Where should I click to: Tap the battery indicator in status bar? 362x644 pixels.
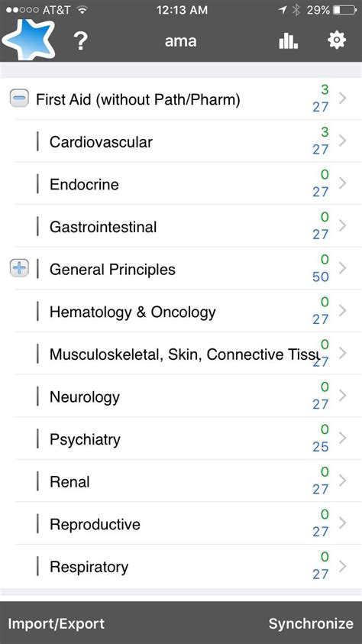click(x=344, y=10)
